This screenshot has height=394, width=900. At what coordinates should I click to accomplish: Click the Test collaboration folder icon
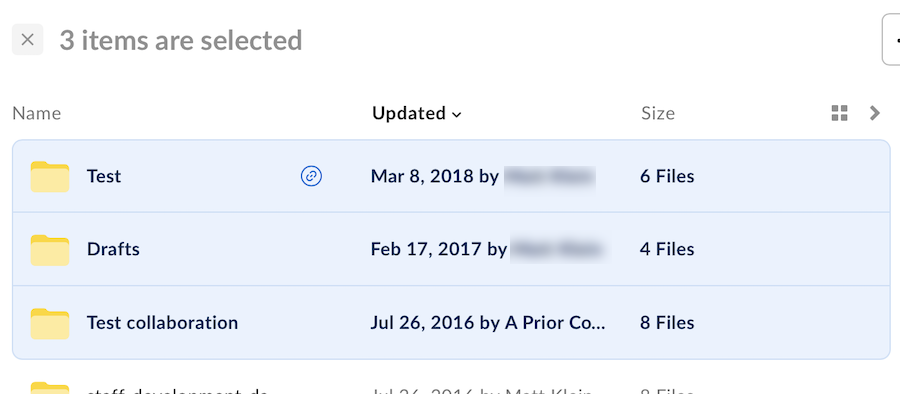point(50,323)
